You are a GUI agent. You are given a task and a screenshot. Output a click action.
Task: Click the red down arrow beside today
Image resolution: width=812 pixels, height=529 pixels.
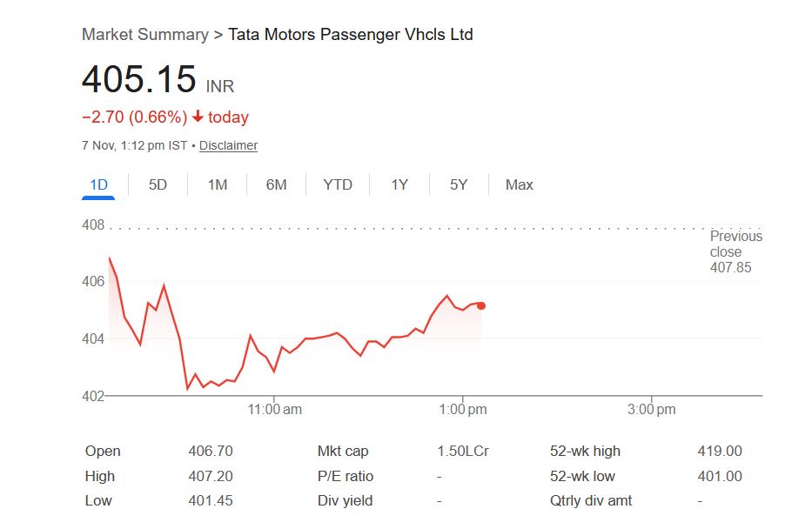198,117
